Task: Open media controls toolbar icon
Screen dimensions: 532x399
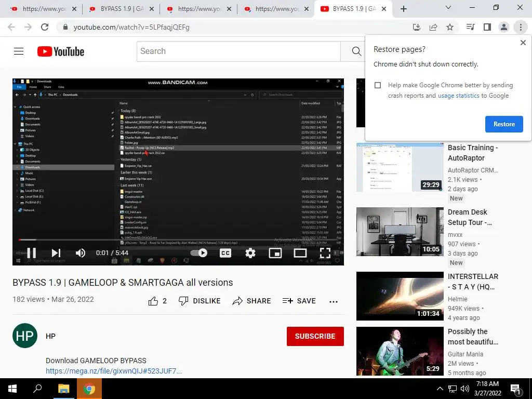Action: [x=470, y=27]
